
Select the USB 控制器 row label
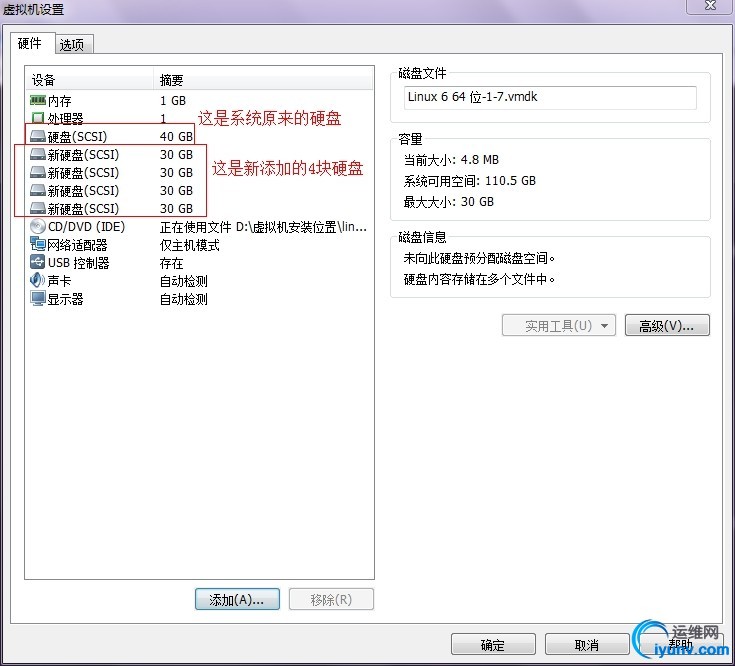(79, 263)
